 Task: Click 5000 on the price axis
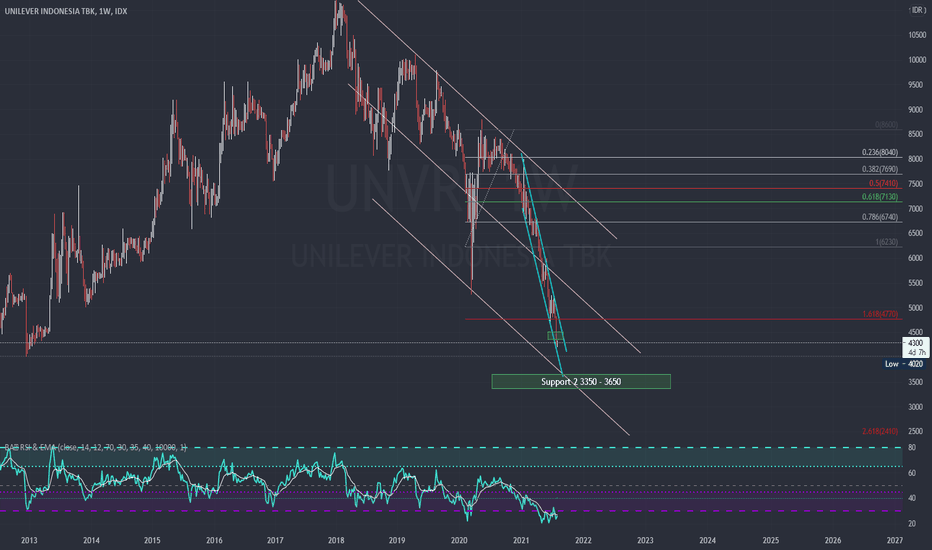(x=915, y=308)
